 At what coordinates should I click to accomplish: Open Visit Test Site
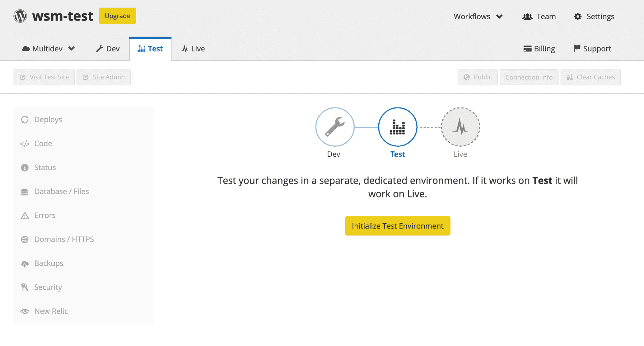(44, 77)
